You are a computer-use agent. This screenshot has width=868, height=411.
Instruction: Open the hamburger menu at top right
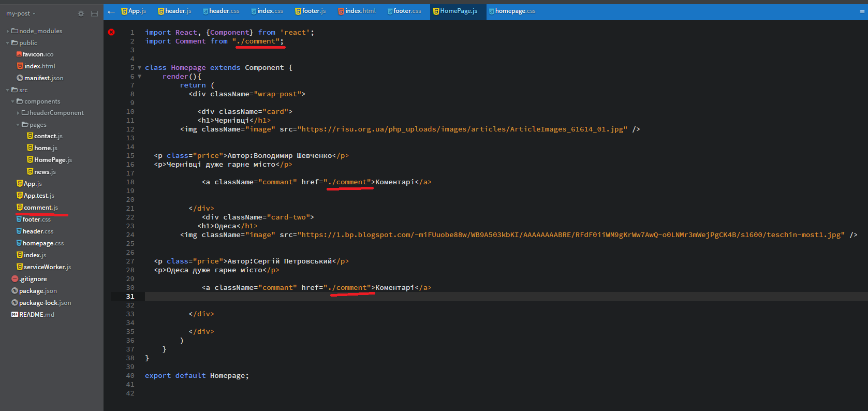click(862, 11)
